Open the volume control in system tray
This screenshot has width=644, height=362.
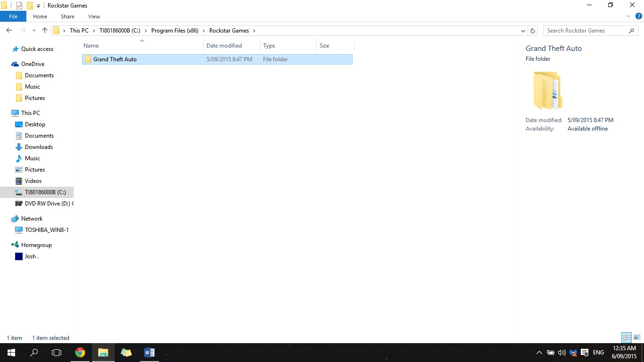point(561,353)
